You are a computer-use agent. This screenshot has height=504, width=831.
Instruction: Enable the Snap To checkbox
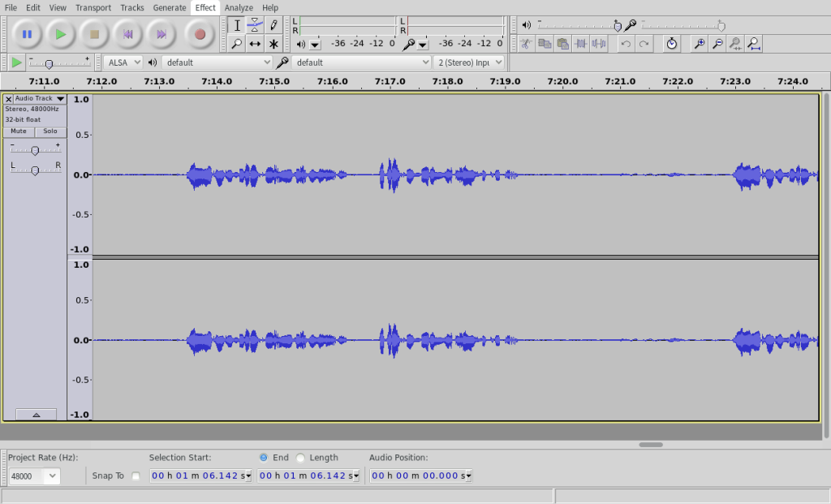coord(136,476)
